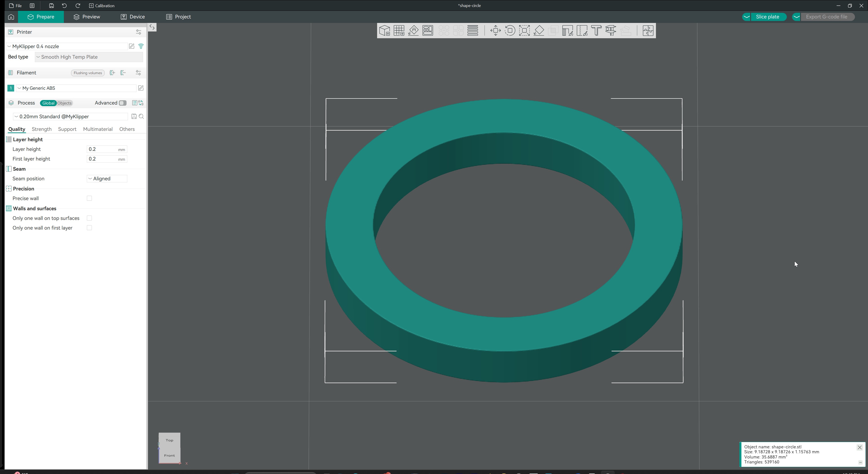Toggle the Advanced settings switch
This screenshot has width=868, height=474.
[123, 103]
